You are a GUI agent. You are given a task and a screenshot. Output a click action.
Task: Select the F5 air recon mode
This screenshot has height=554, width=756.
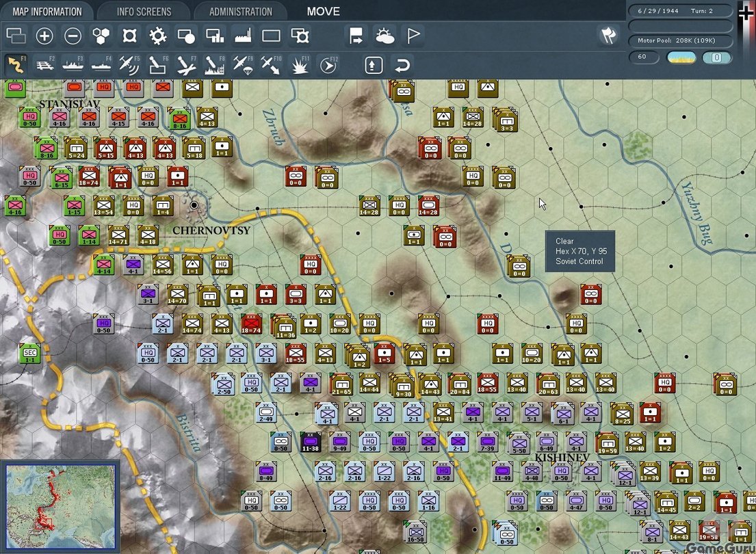tap(129, 64)
